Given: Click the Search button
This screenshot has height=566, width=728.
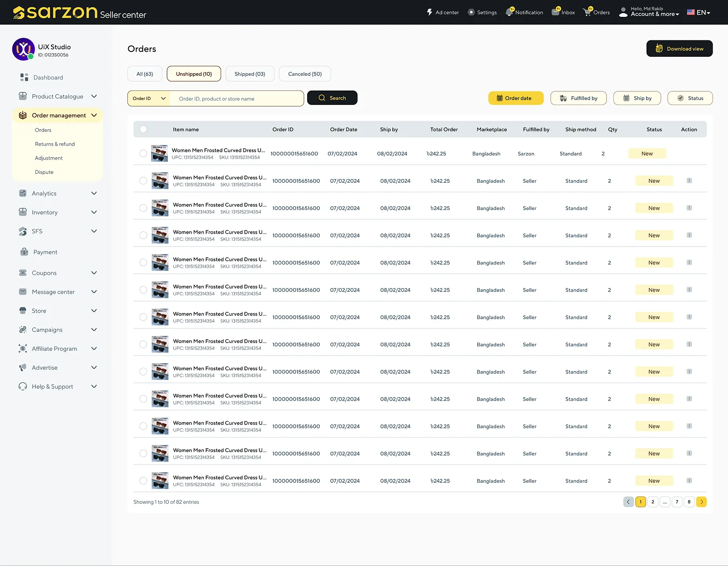Looking at the screenshot, I should (x=332, y=98).
